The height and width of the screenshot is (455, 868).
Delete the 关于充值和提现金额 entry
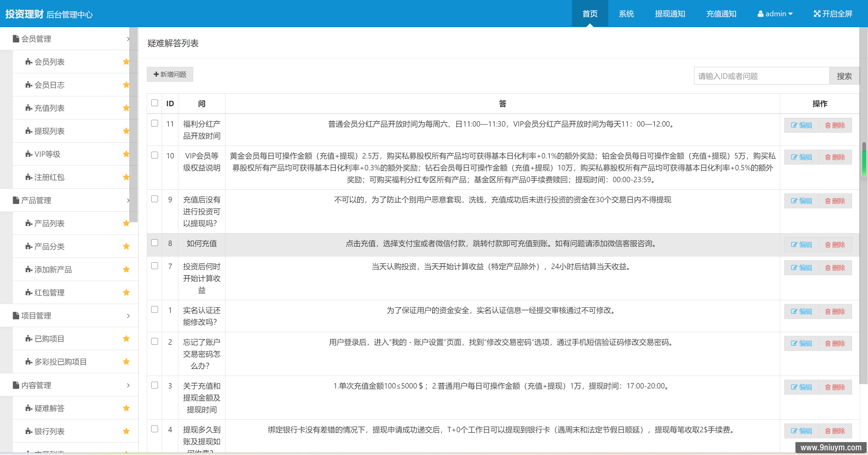[x=835, y=387]
